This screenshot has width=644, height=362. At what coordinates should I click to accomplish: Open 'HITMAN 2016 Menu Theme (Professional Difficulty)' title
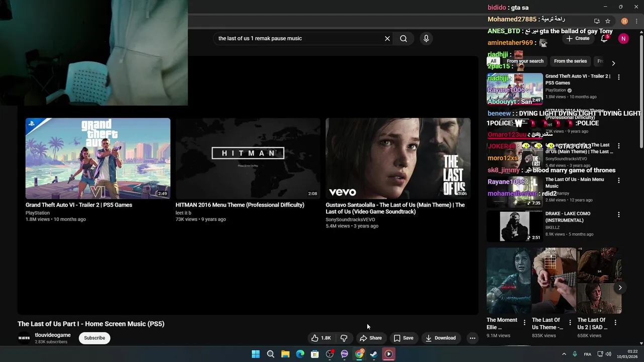click(x=240, y=205)
